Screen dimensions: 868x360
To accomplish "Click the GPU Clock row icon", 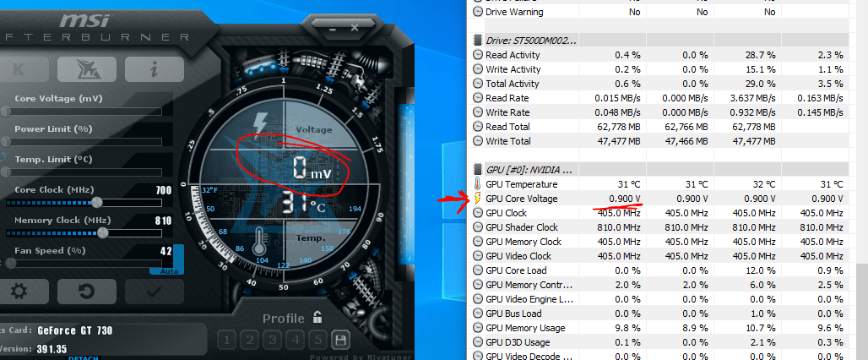I will click(478, 213).
